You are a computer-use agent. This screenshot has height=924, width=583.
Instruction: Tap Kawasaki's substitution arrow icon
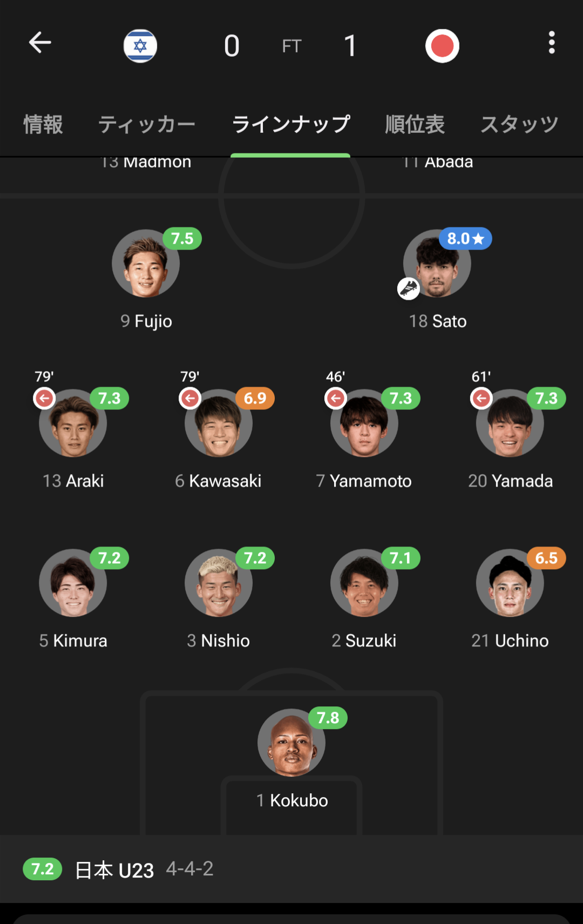pos(190,399)
